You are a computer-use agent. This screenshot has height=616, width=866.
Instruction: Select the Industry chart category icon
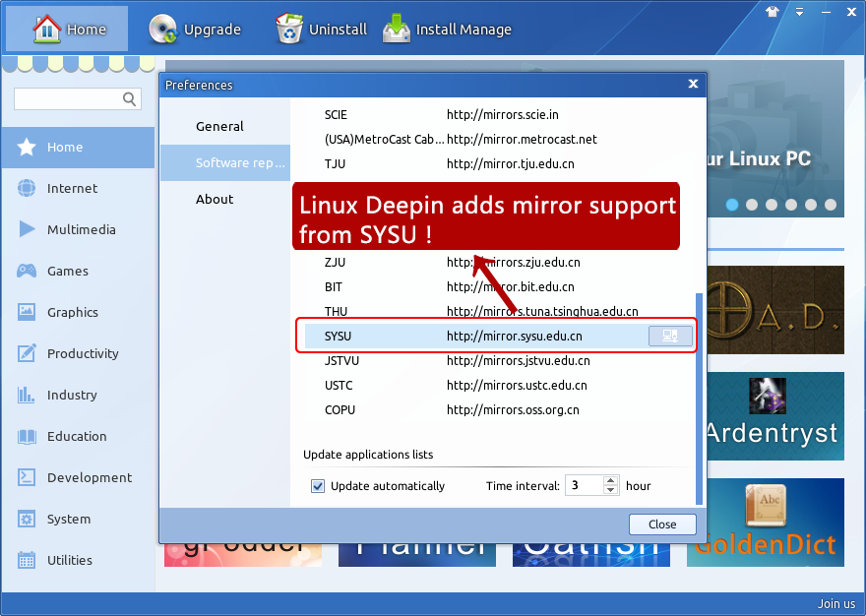26,395
